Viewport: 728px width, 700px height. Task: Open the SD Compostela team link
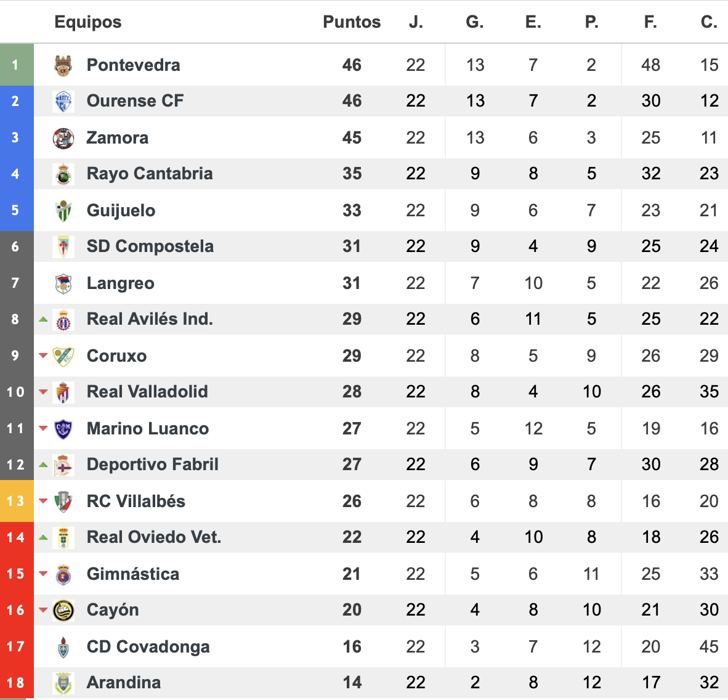(x=150, y=246)
